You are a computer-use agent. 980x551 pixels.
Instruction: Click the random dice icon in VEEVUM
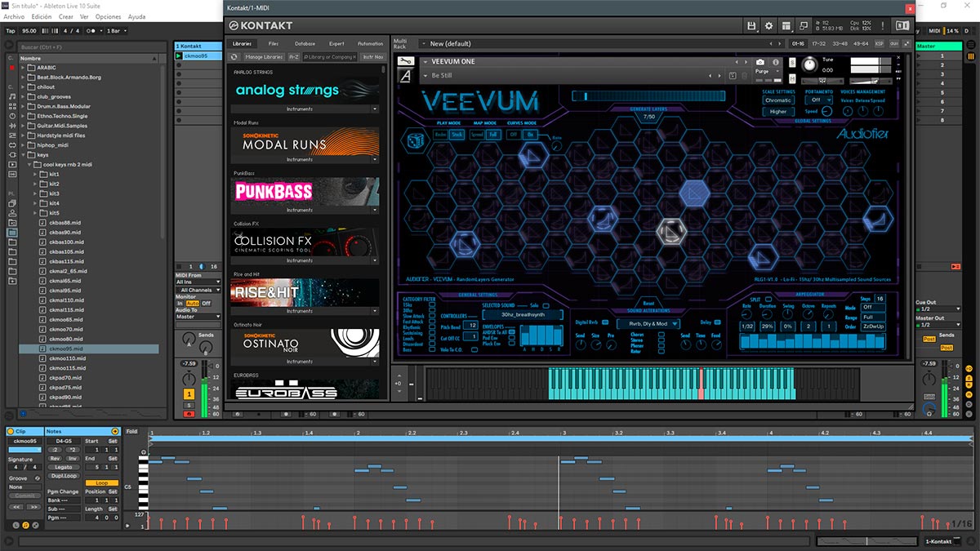(414, 141)
